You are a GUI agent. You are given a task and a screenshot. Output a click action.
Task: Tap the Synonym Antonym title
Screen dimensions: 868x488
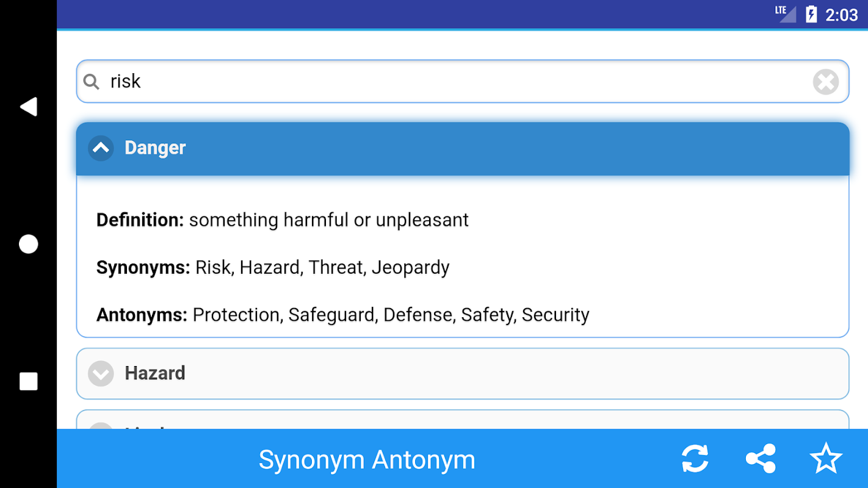(x=367, y=460)
